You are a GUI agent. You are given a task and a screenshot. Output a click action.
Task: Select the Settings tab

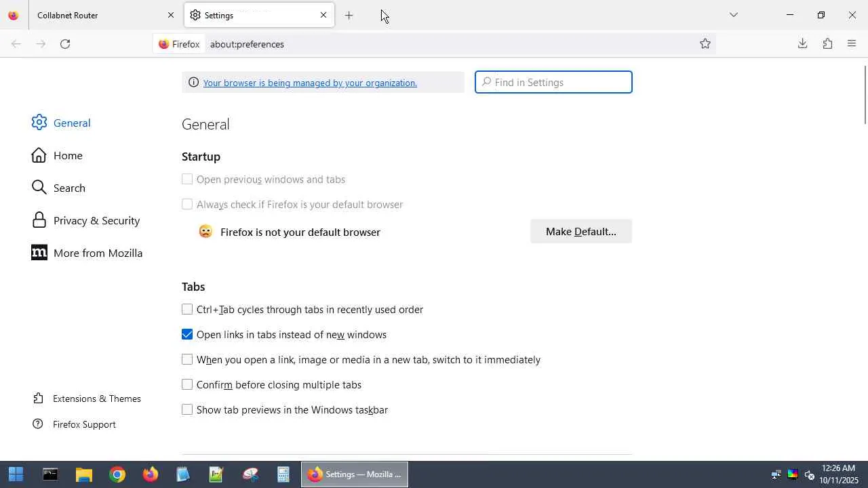tap(259, 15)
